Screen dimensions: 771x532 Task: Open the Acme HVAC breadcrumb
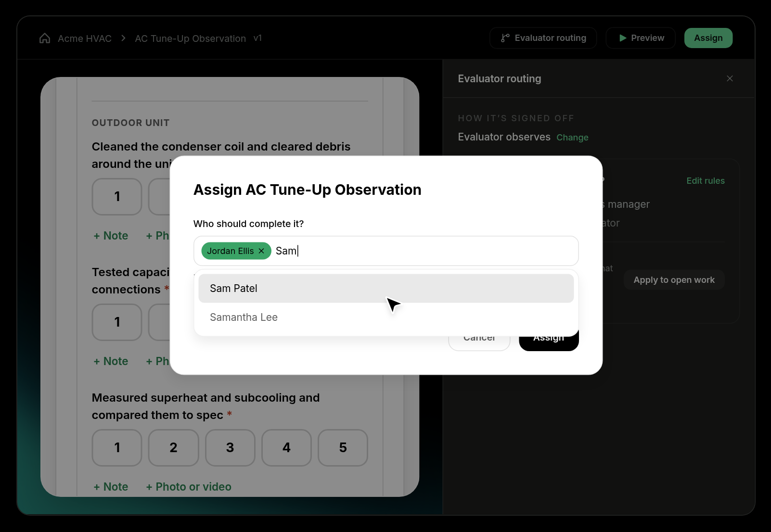[x=85, y=38]
